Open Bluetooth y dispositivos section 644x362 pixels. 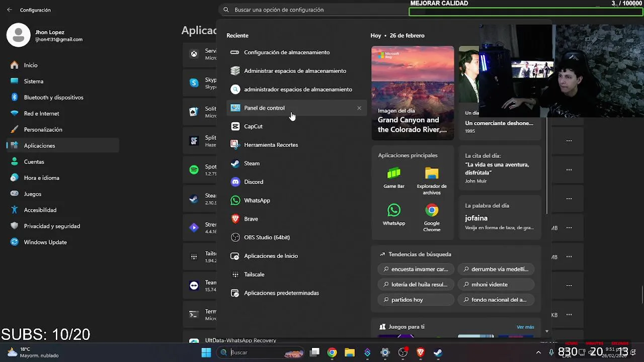pyautogui.click(x=63, y=98)
